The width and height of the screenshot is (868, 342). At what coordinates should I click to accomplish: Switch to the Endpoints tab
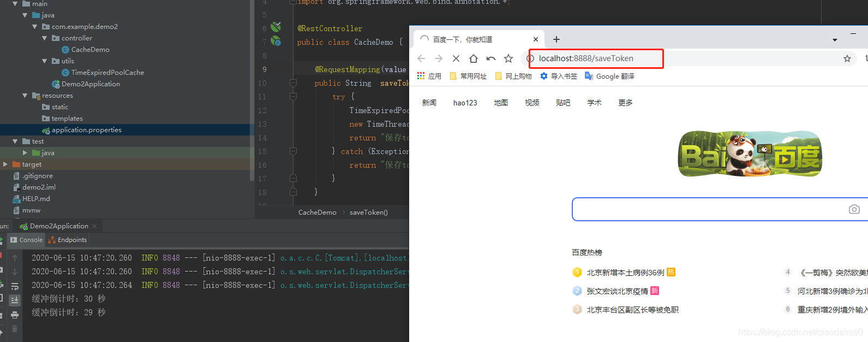point(68,240)
